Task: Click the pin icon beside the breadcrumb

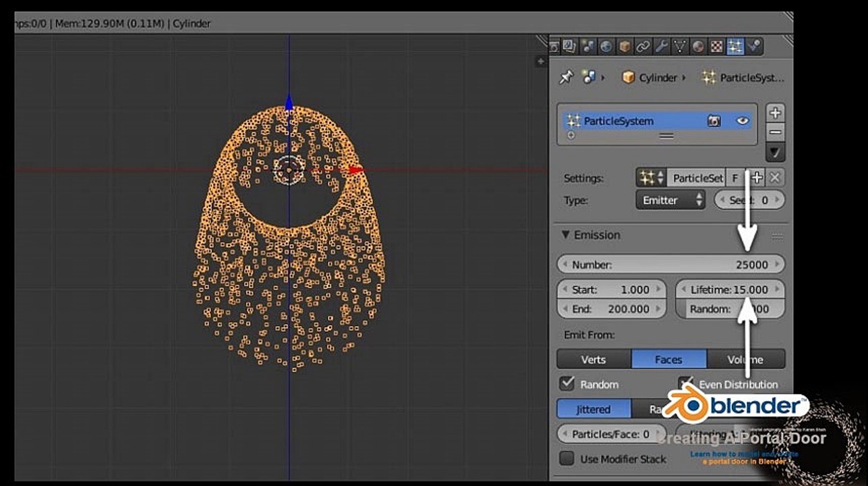Action: coord(566,78)
